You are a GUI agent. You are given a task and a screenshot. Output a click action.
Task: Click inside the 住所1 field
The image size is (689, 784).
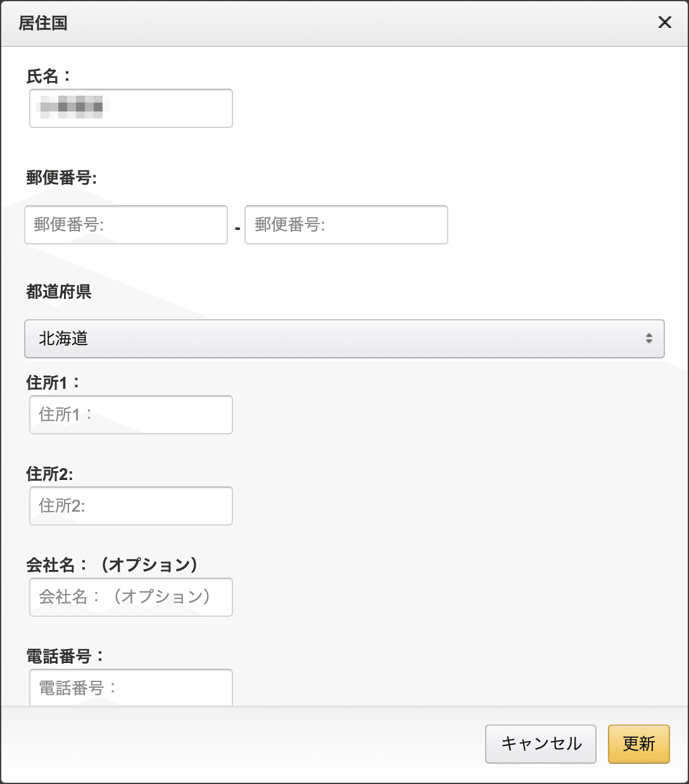point(130,415)
